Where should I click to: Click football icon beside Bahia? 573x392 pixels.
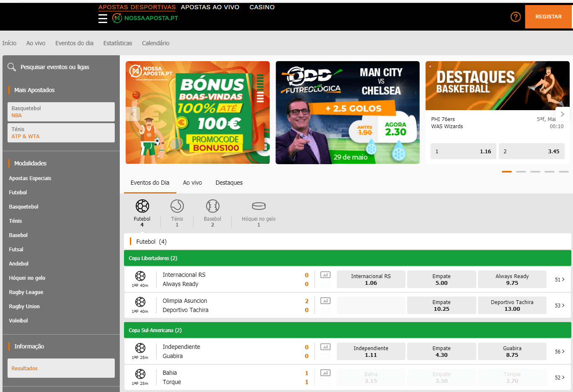tap(140, 374)
